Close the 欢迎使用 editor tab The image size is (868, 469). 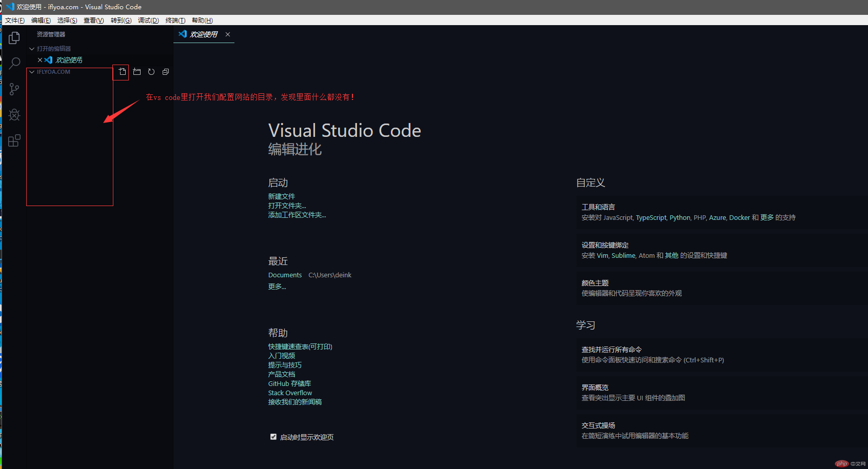228,34
